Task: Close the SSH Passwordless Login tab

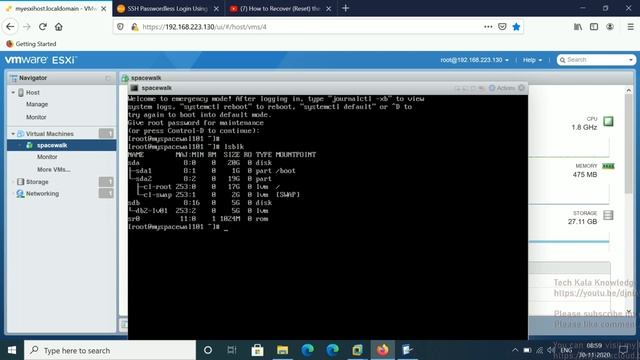Action: (216, 8)
